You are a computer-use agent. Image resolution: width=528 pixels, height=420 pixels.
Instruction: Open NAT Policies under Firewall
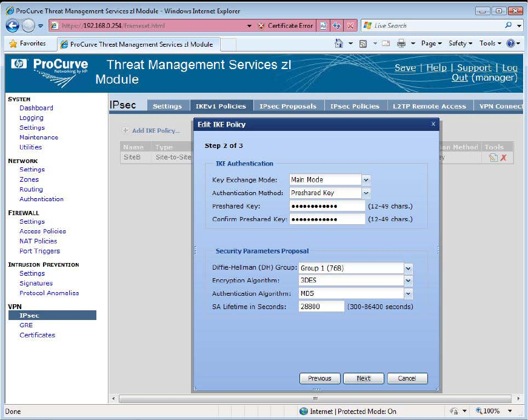coord(38,241)
